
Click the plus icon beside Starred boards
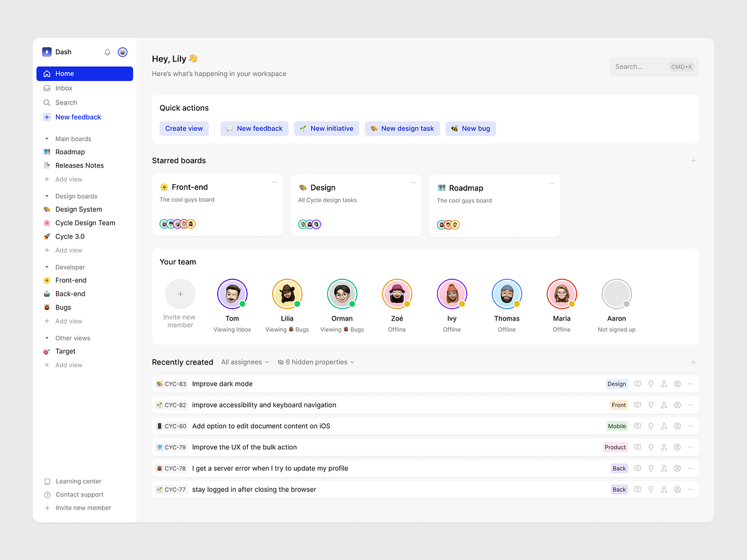[693, 161]
